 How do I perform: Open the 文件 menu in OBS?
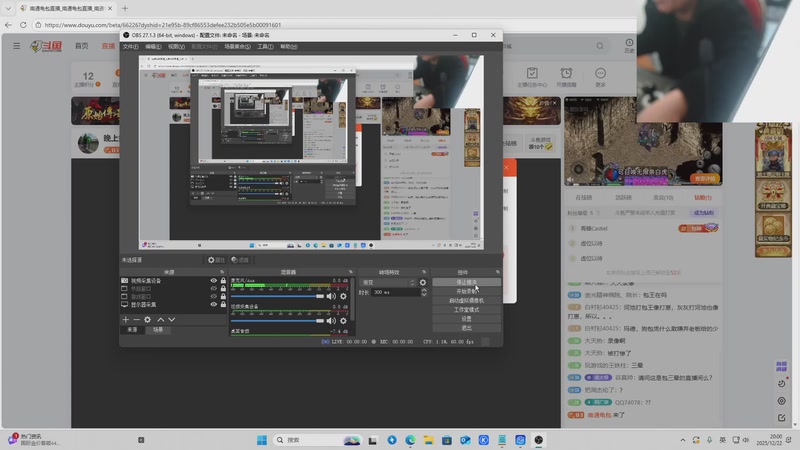click(130, 47)
